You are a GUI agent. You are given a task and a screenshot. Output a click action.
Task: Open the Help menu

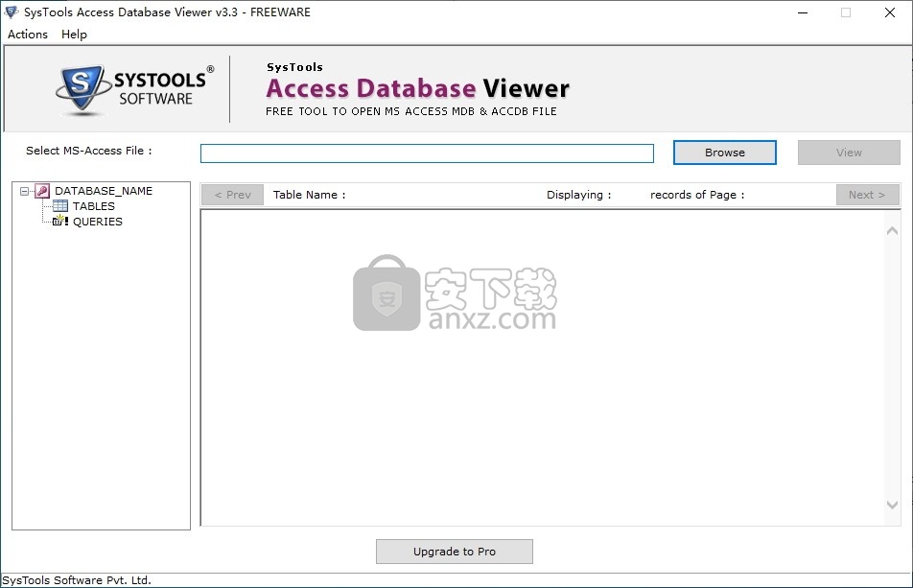74,35
